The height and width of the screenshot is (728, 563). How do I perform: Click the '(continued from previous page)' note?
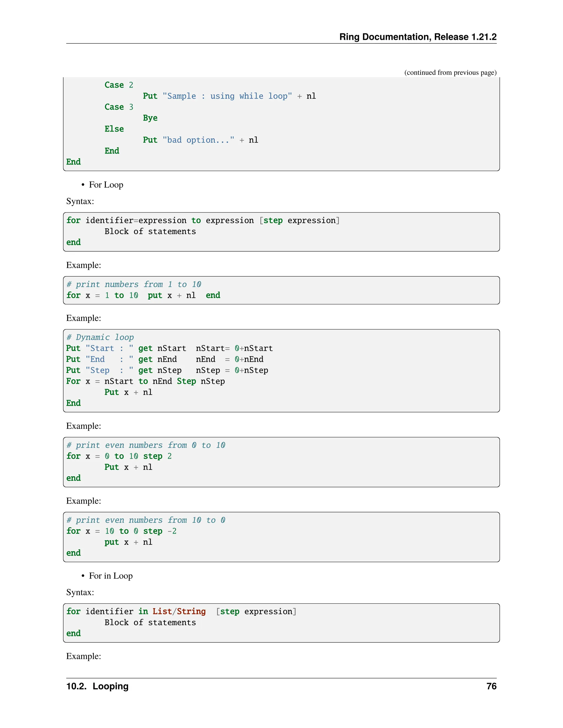coord(450,72)
